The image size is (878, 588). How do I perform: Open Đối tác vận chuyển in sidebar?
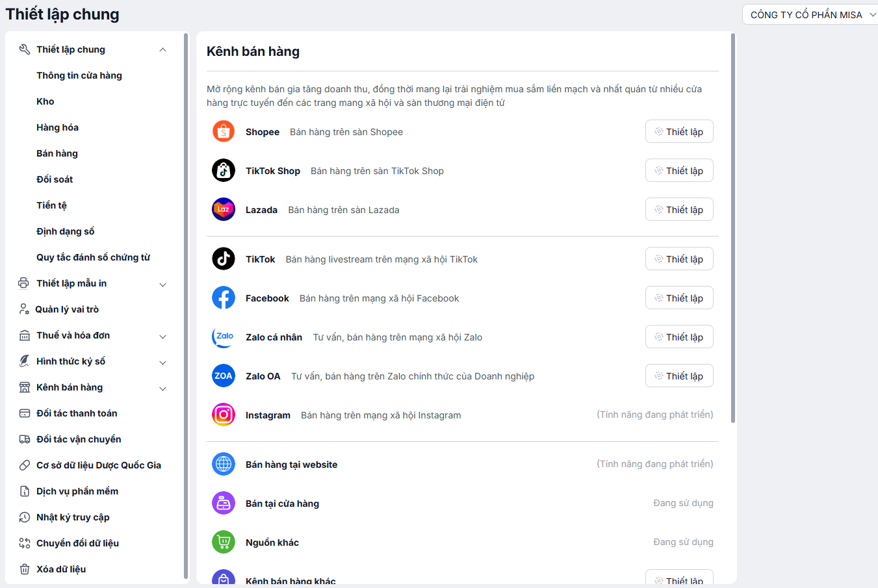pyautogui.click(x=79, y=439)
